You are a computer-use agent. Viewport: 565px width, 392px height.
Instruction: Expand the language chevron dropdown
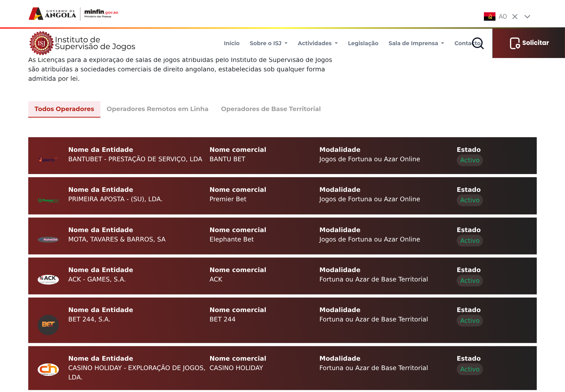point(527,16)
